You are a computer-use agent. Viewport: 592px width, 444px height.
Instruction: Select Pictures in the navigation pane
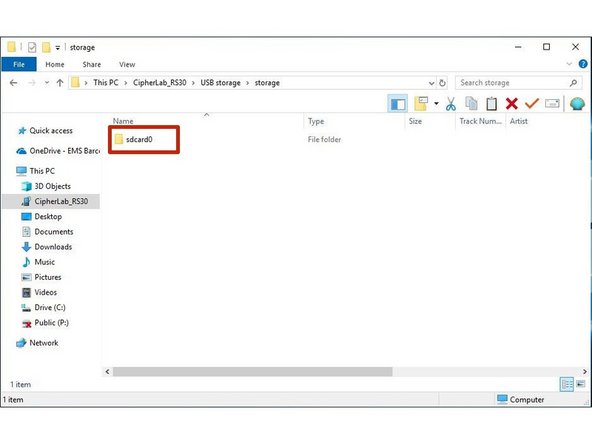point(42,277)
